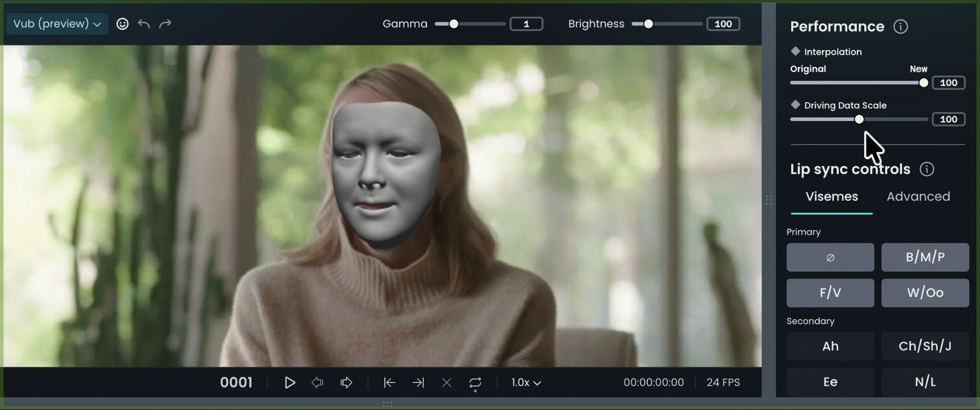
Task: Step forward one frame
Action: coord(346,382)
